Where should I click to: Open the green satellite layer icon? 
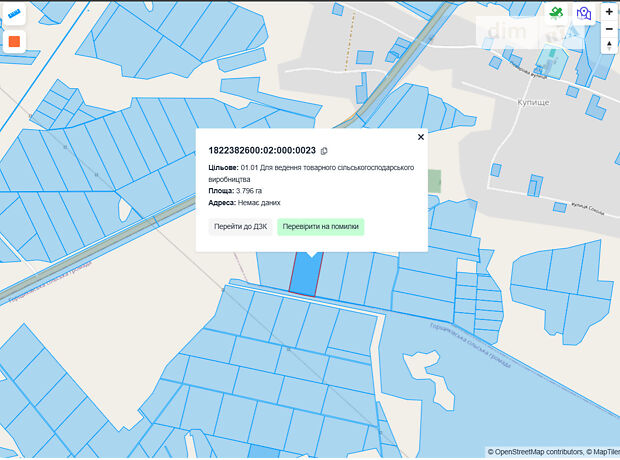coord(556,13)
